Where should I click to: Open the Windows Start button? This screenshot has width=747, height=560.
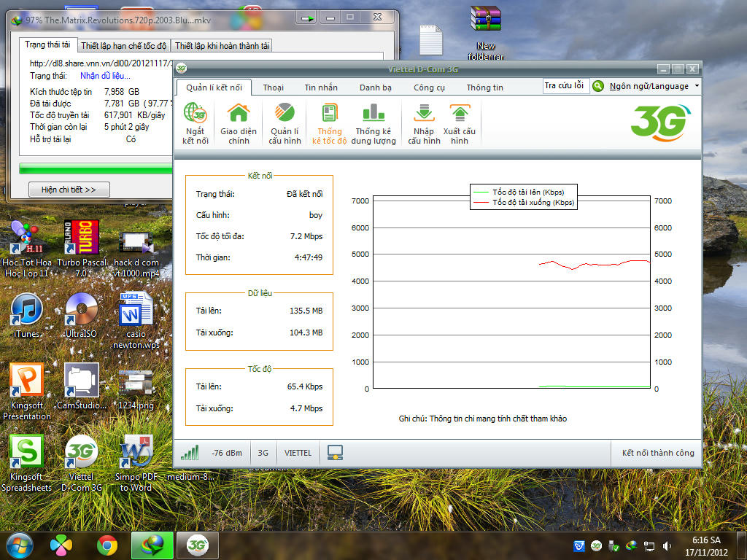coord(20,545)
